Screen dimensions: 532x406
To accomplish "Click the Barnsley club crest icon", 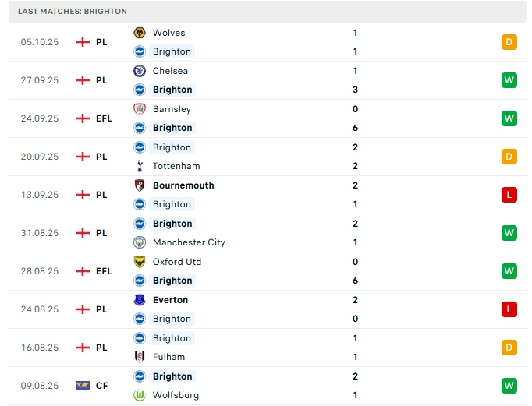I will (140, 109).
